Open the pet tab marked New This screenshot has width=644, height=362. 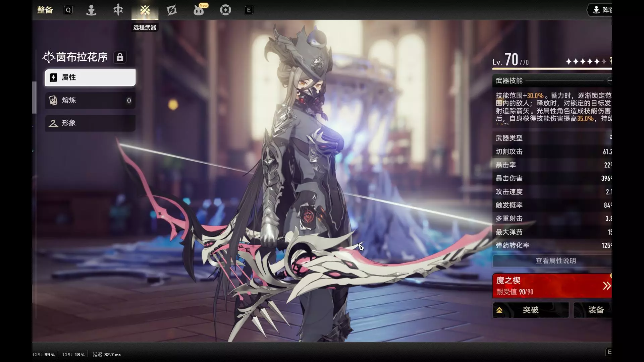[x=199, y=10]
